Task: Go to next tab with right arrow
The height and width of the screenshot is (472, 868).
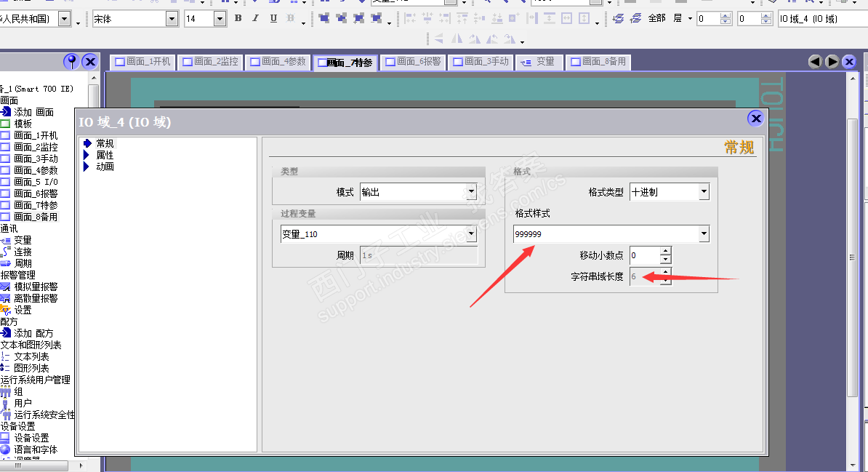Action: coord(832,62)
